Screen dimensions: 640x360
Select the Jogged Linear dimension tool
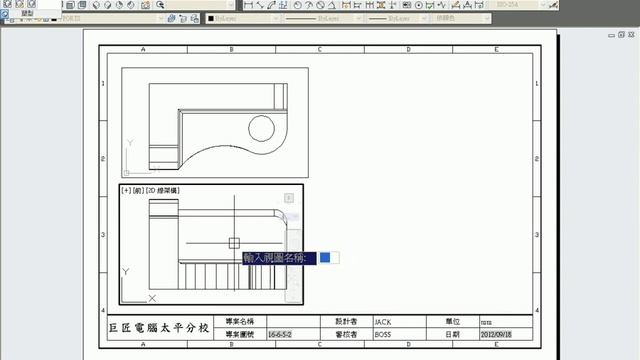coord(441,5)
